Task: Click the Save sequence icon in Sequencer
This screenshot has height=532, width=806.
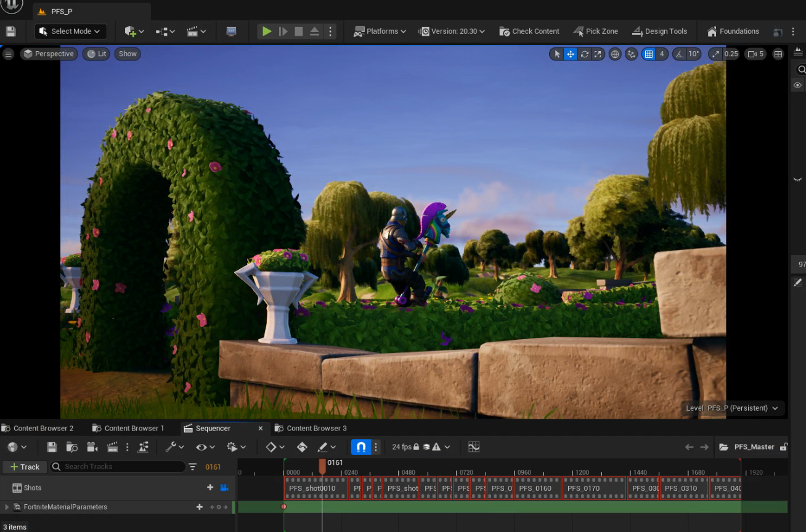Action: pyautogui.click(x=52, y=447)
